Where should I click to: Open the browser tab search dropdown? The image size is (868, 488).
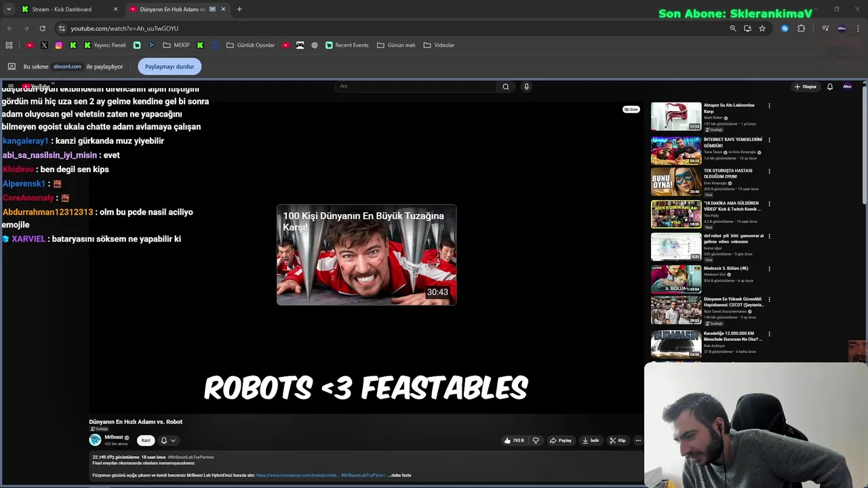click(9, 9)
